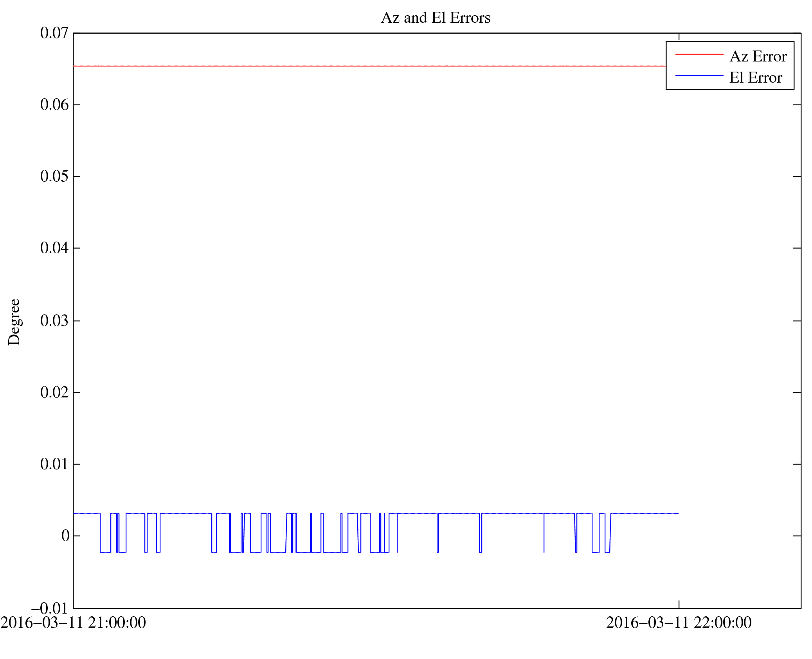Click the red Az Error legend line sample
Screen dimensions: 812x659
(x=699, y=54)
